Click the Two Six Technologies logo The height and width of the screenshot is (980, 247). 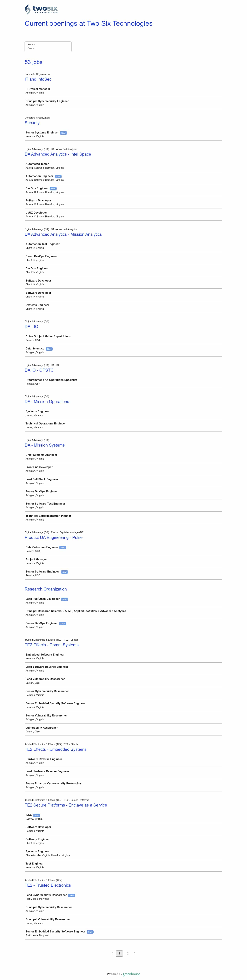pos(41,9)
